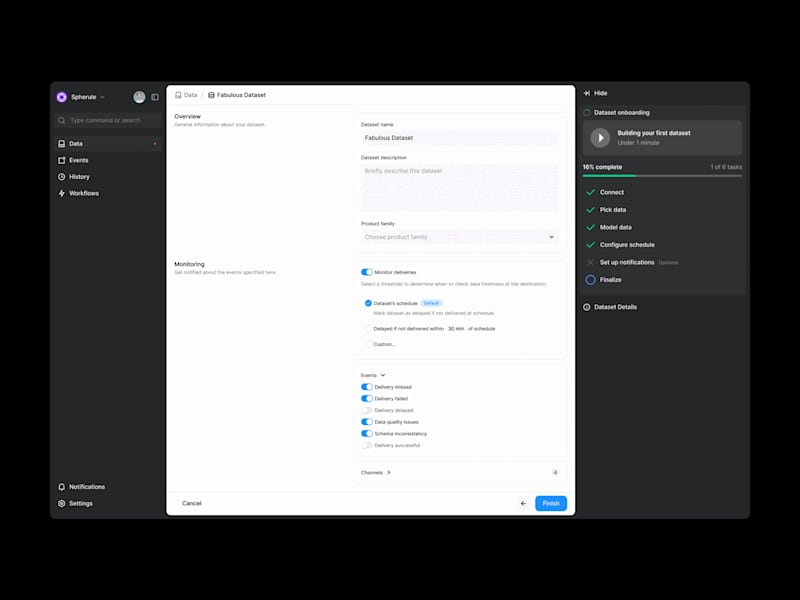
Task: Click the Channels count badge icon
Action: pos(556,472)
